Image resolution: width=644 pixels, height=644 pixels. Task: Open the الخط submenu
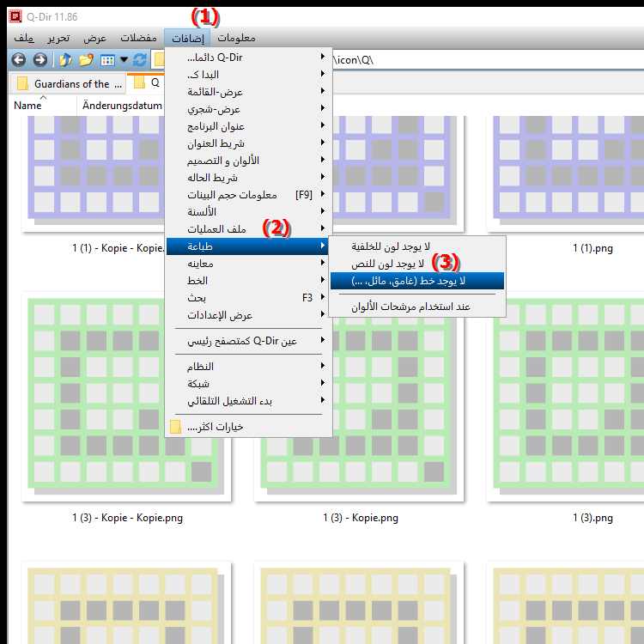coord(246,281)
